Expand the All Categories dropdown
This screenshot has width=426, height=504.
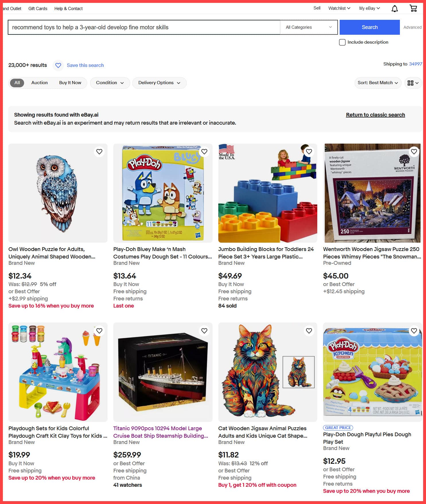tap(309, 27)
